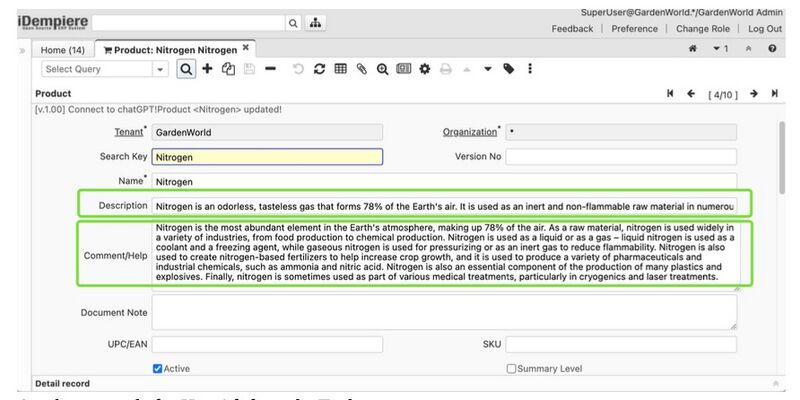Click the Log Out link
The image size is (800, 400).
coord(764,29)
